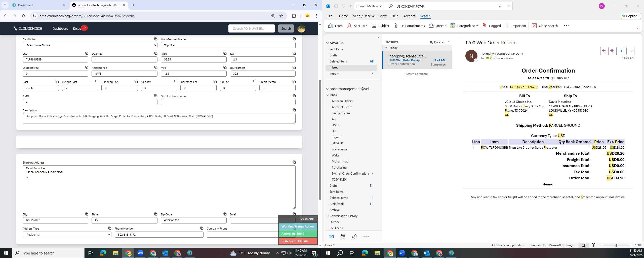The width and height of the screenshot is (644, 258).
Task: Copy the Shipping Address text
Action: (294, 162)
